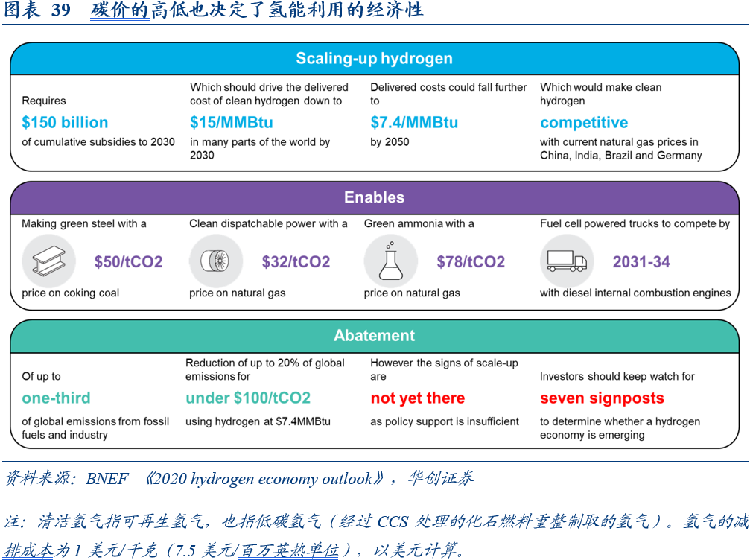Image resolution: width=753 pixels, height=560 pixels.
Task: Click the $15/MMBtu value
Action: coord(232,122)
